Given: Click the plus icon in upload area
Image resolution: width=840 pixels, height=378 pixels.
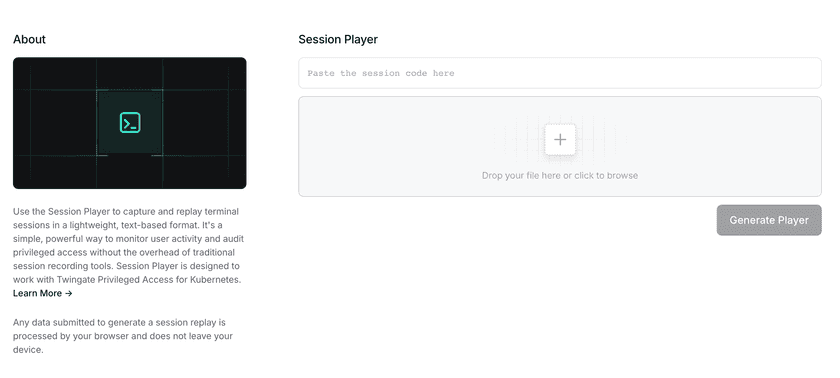Looking at the screenshot, I should pyautogui.click(x=560, y=140).
